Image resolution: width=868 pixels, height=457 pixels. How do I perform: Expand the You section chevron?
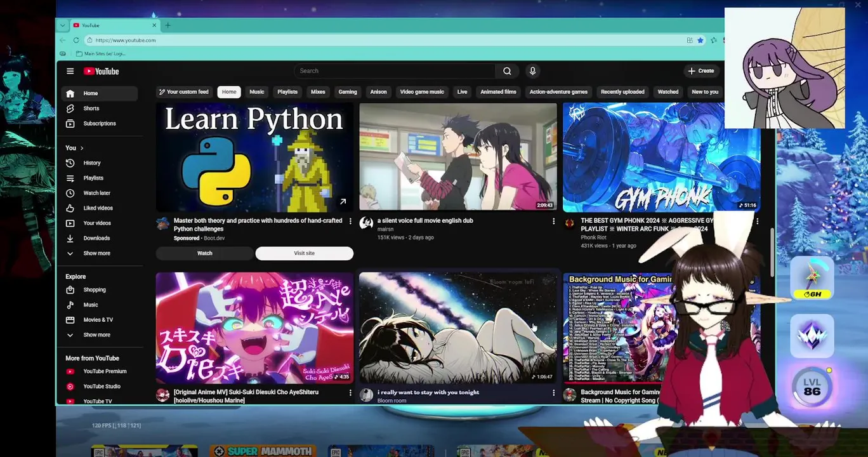pos(81,148)
